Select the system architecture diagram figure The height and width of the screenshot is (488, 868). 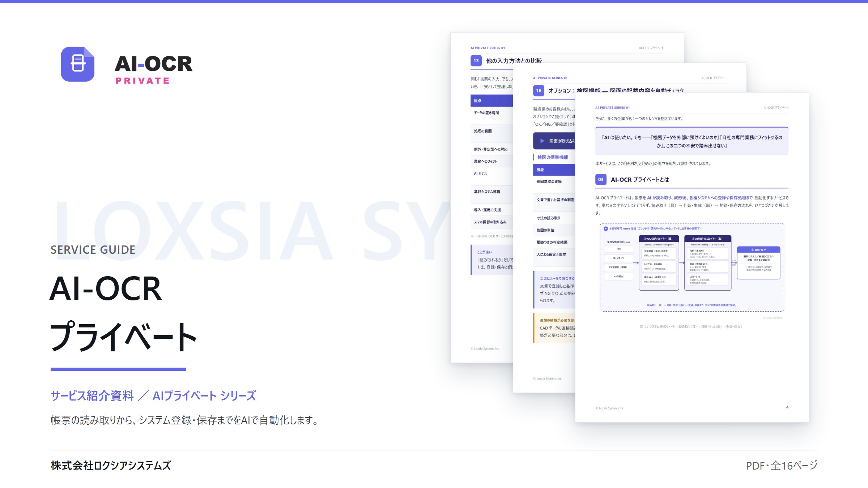pyautogui.click(x=692, y=267)
